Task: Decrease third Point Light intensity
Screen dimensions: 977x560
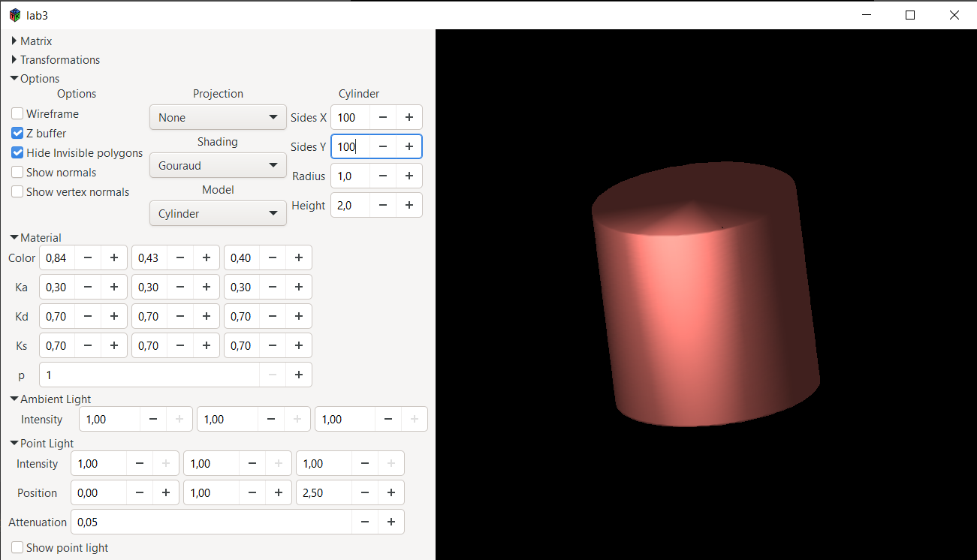Action: [365, 463]
